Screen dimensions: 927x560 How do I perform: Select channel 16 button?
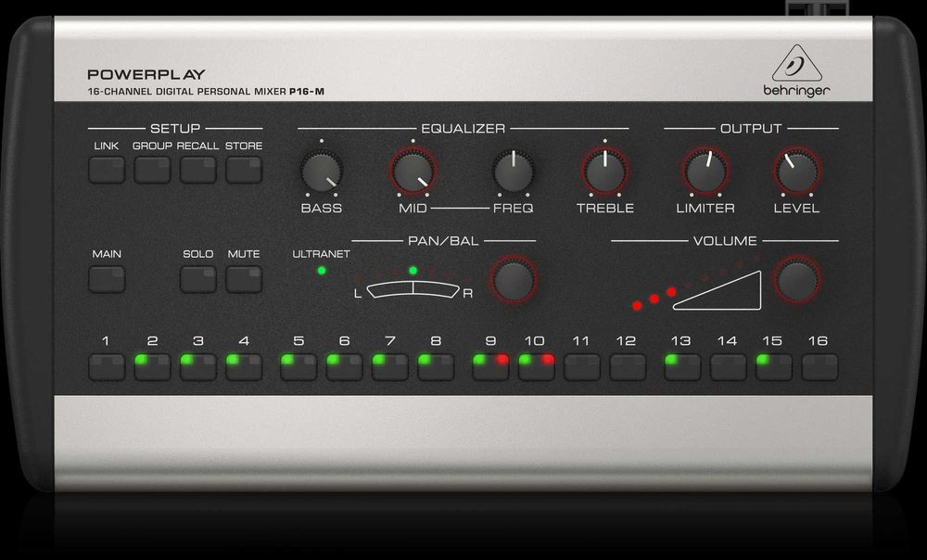click(820, 367)
